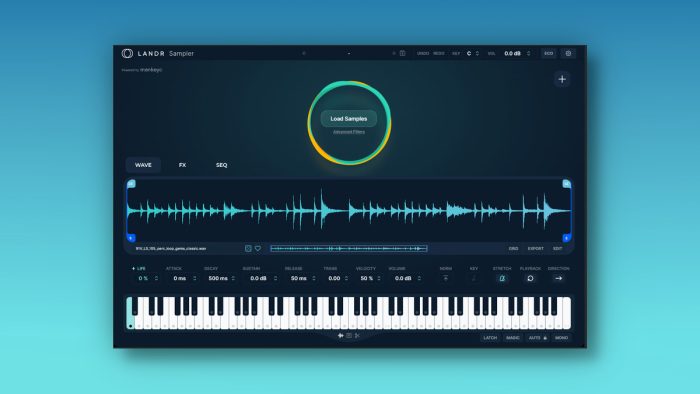Adjust the DECAY 500 ms stepper
This screenshot has width=700, height=394.
(233, 278)
